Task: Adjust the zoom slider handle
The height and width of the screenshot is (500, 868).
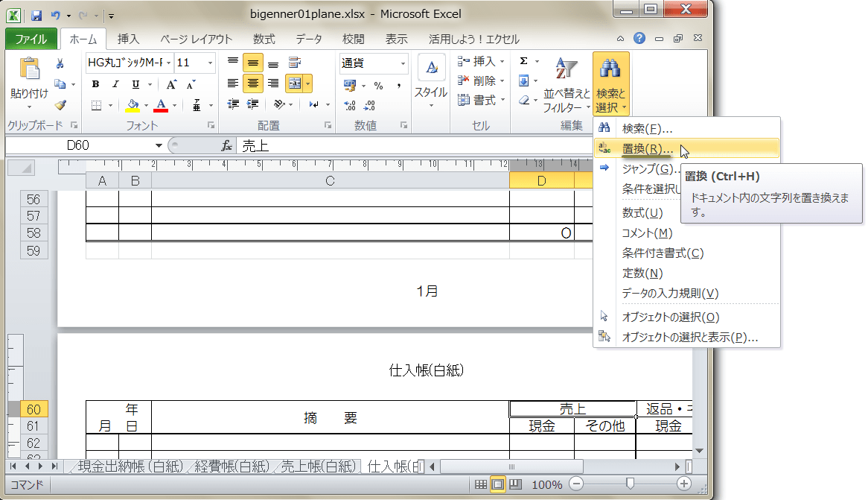Action: [x=629, y=484]
